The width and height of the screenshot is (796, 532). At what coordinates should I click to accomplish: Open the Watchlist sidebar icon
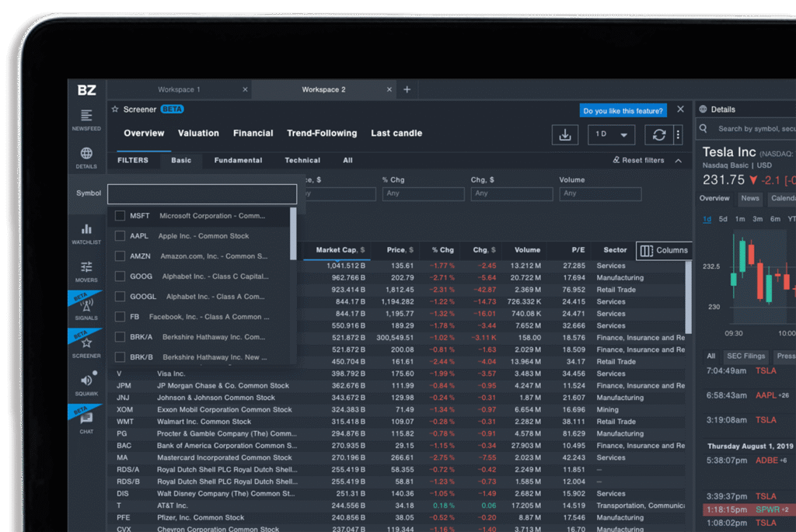[x=86, y=233]
